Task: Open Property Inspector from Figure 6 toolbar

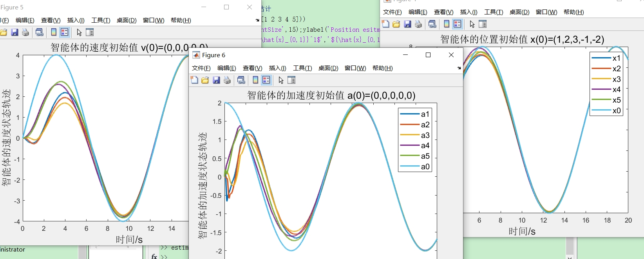Action: (x=291, y=80)
